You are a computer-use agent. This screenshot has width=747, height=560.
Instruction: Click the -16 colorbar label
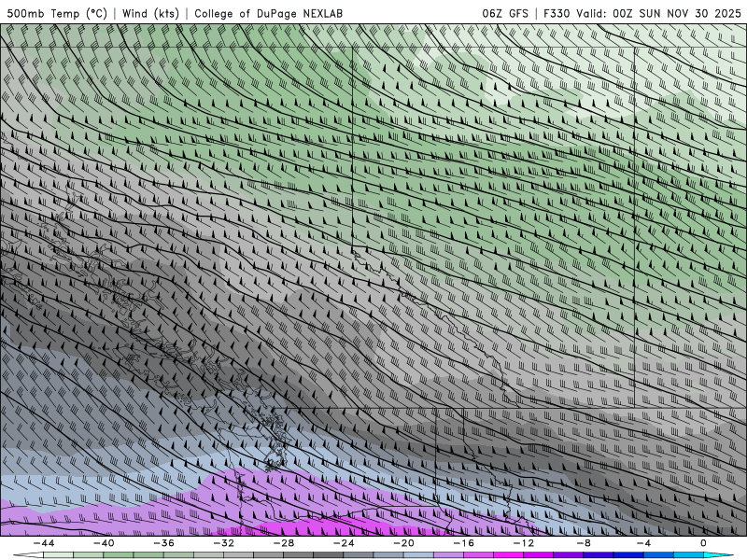464,543
